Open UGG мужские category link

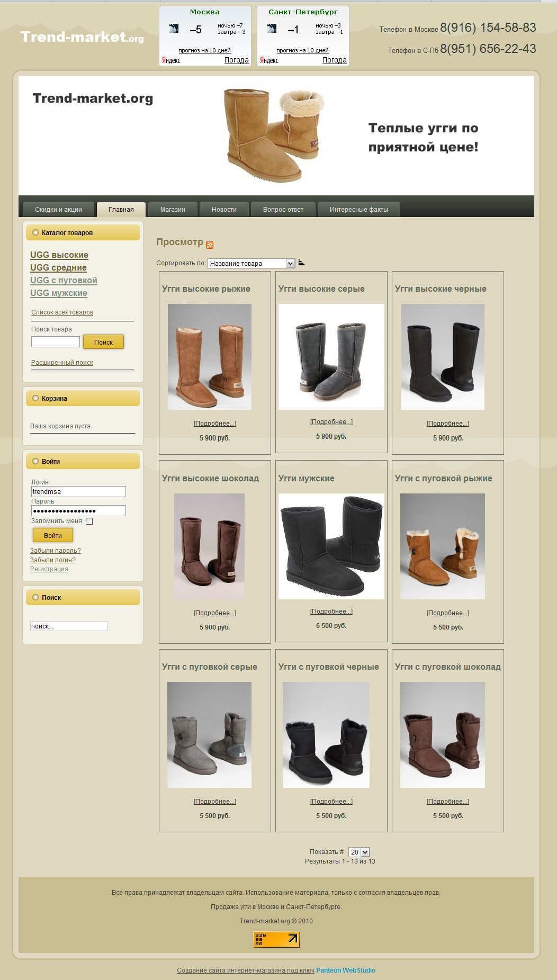pyautogui.click(x=59, y=293)
